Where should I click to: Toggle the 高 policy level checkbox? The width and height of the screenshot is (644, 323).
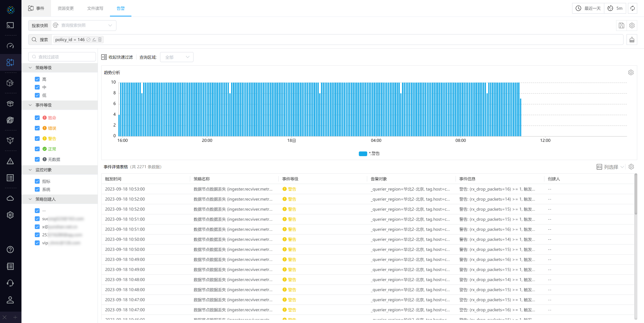tap(37, 79)
